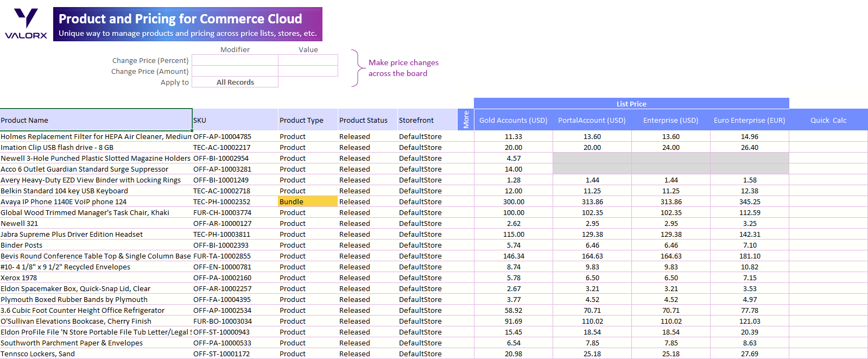Image resolution: width=868 pixels, height=359 pixels.
Task: Click the Change Price (Percent) modifier field
Action: (235, 60)
